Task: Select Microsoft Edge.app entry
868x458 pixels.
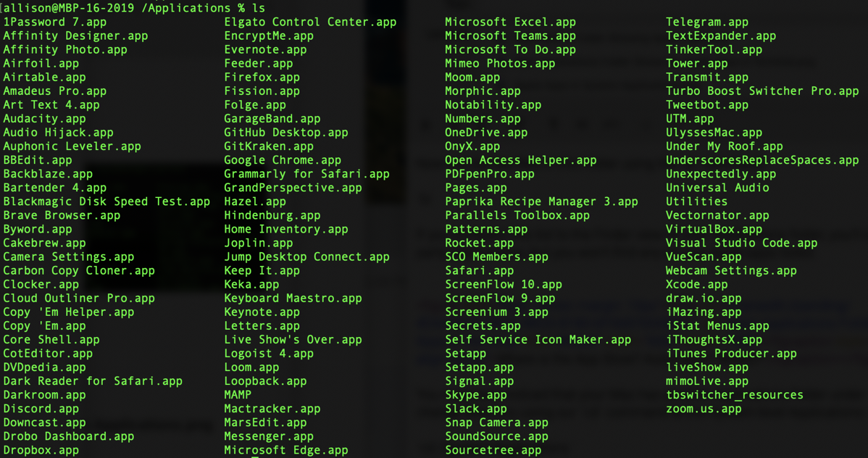Action: [286, 450]
